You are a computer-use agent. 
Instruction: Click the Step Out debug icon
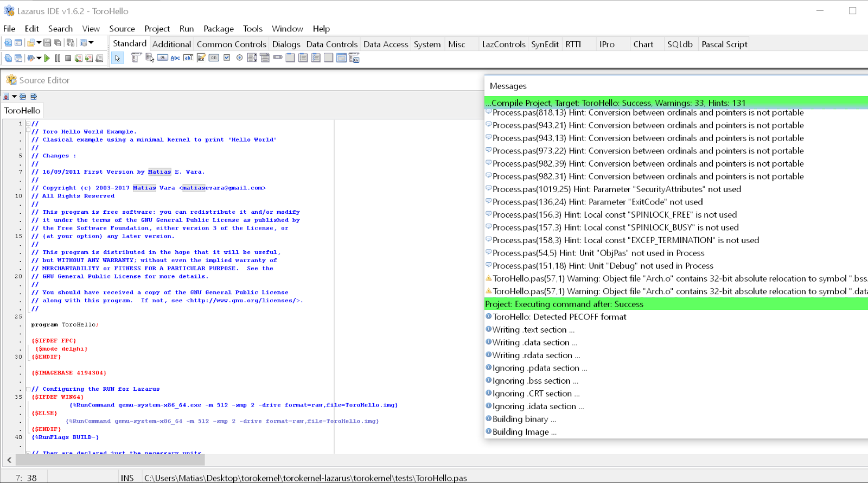point(99,58)
